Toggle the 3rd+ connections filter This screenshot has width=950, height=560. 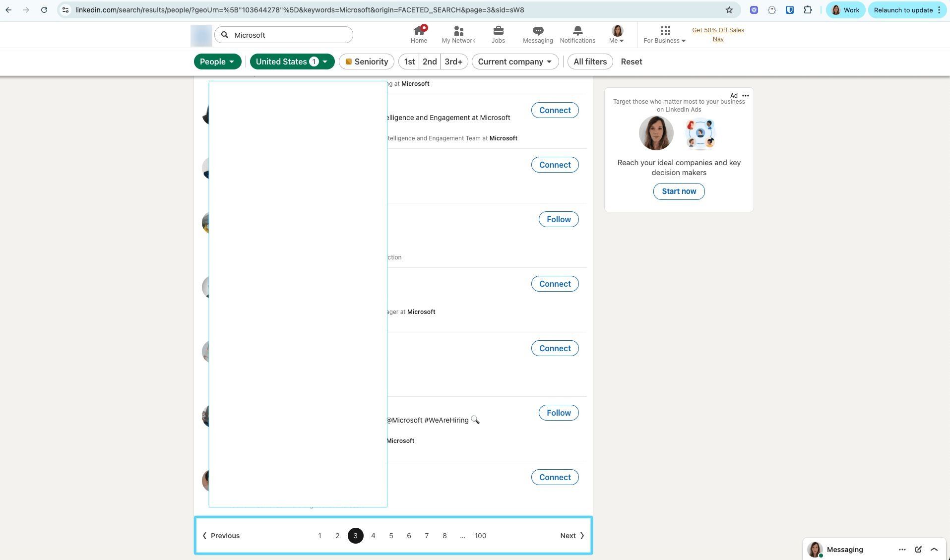click(453, 62)
